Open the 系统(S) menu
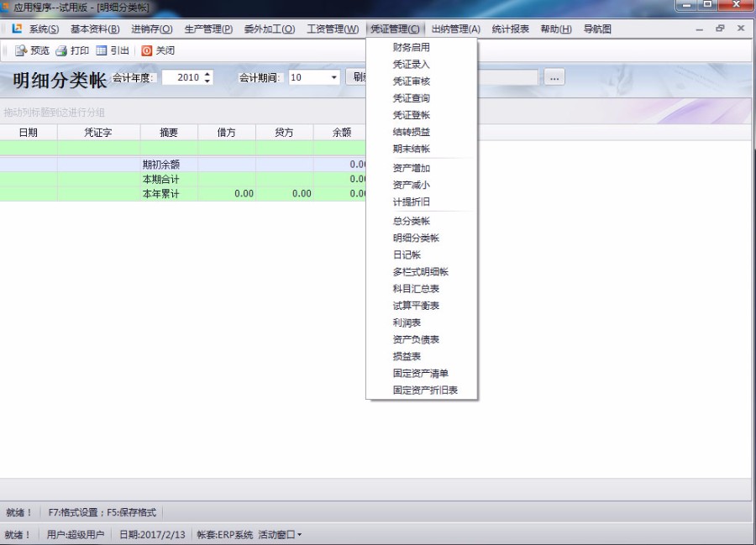The width and height of the screenshot is (756, 545). pyautogui.click(x=44, y=29)
